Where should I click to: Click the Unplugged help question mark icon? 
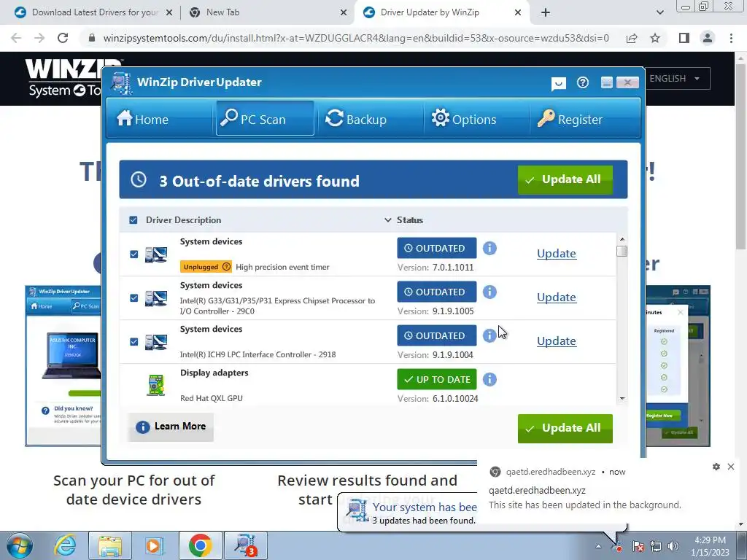[x=226, y=267]
